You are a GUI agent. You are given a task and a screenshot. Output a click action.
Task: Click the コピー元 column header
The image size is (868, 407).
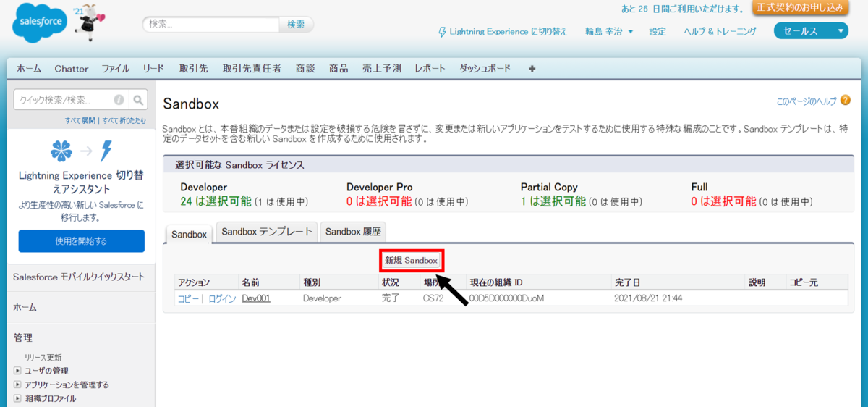[x=802, y=282]
